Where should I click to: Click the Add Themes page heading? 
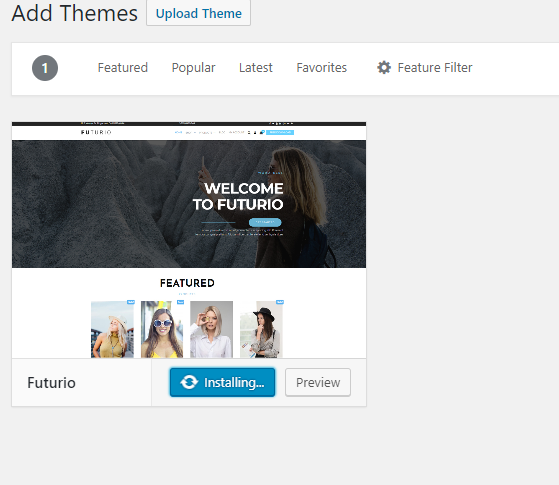[75, 13]
